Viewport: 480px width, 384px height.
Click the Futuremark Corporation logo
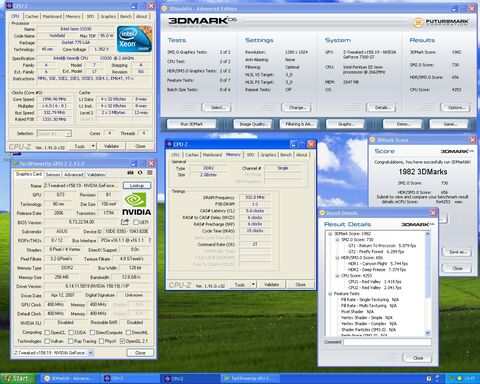click(x=441, y=23)
